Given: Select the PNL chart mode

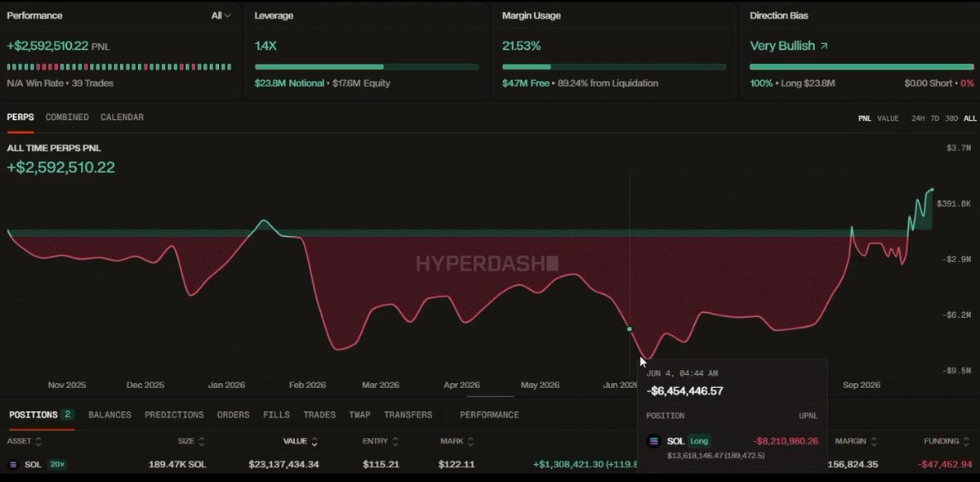Looking at the screenshot, I should coord(864,118).
